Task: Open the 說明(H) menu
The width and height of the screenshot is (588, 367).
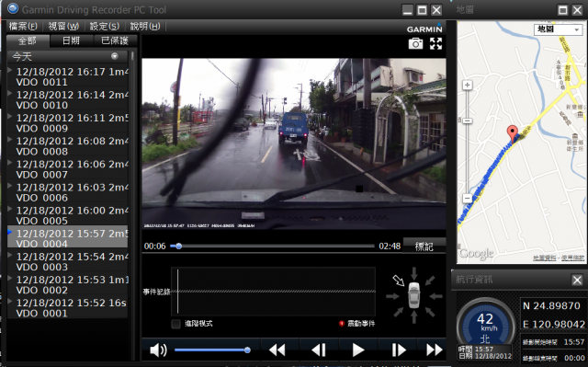Action: tap(145, 26)
